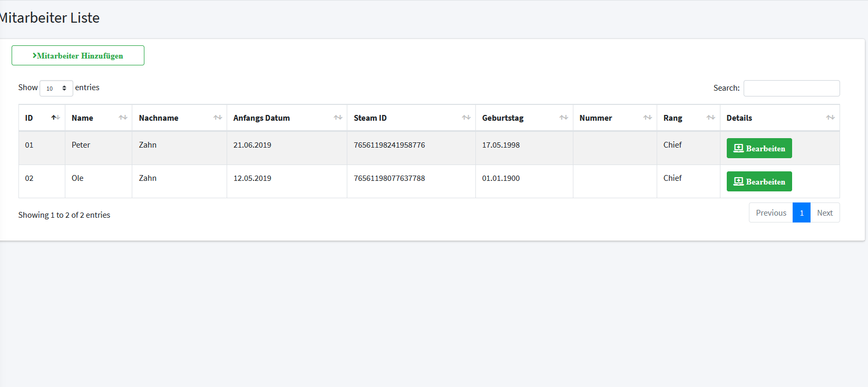Click the Details column sort icon
868x387 pixels.
point(831,118)
